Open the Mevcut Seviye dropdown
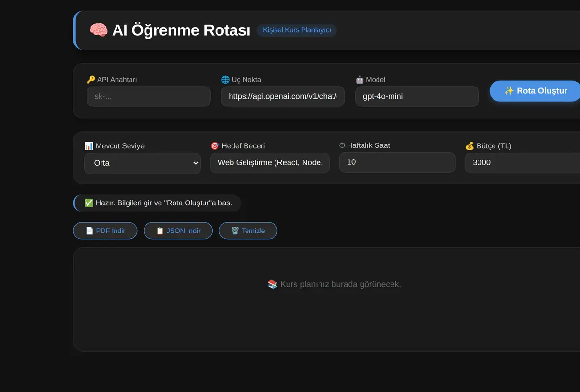Image resolution: width=580 pixels, height=392 pixels. click(x=143, y=163)
